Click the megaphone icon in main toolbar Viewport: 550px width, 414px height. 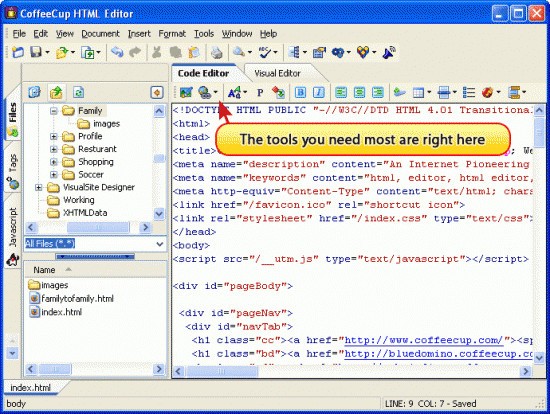pos(389,53)
